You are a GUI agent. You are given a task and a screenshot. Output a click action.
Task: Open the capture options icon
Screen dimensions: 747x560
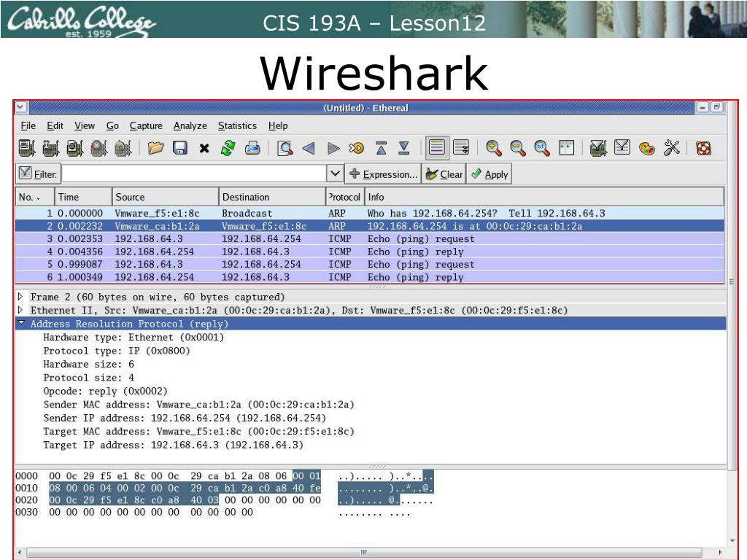51,148
